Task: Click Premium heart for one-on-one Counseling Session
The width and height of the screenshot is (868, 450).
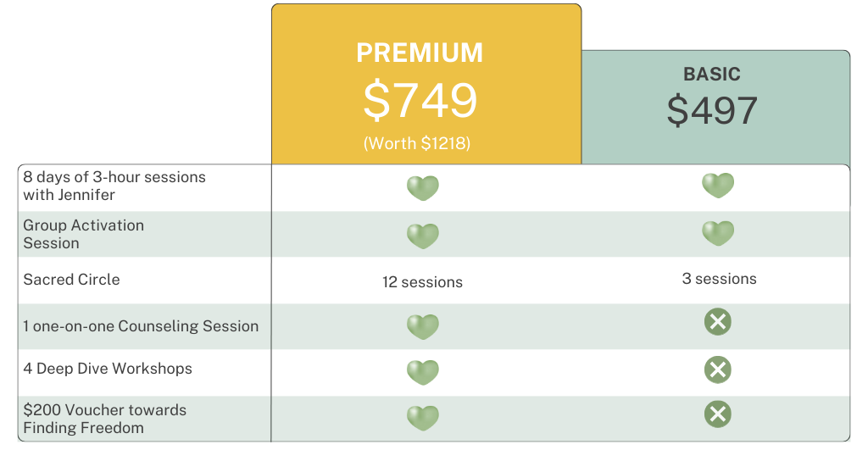Action: pyautogui.click(x=423, y=327)
